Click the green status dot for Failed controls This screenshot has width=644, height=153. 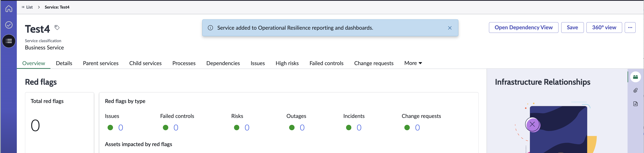click(165, 128)
